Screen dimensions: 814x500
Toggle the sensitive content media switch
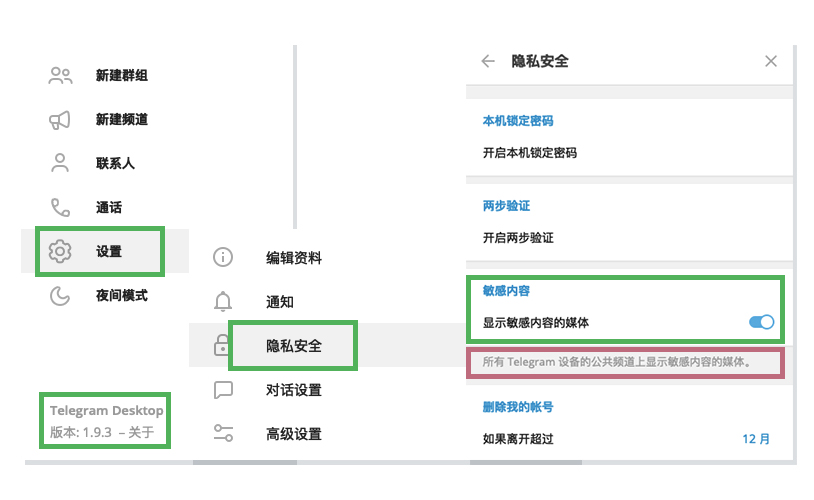tap(761, 322)
